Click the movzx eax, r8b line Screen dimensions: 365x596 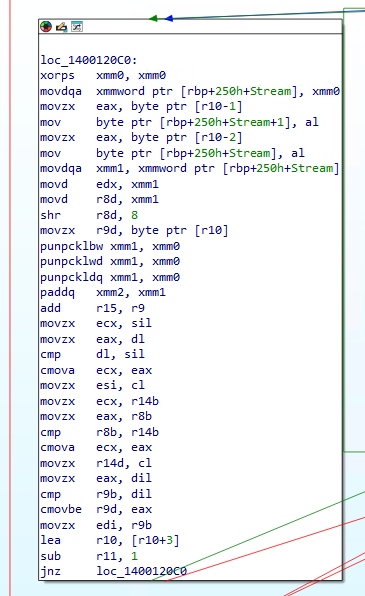pyautogui.click(x=96, y=416)
